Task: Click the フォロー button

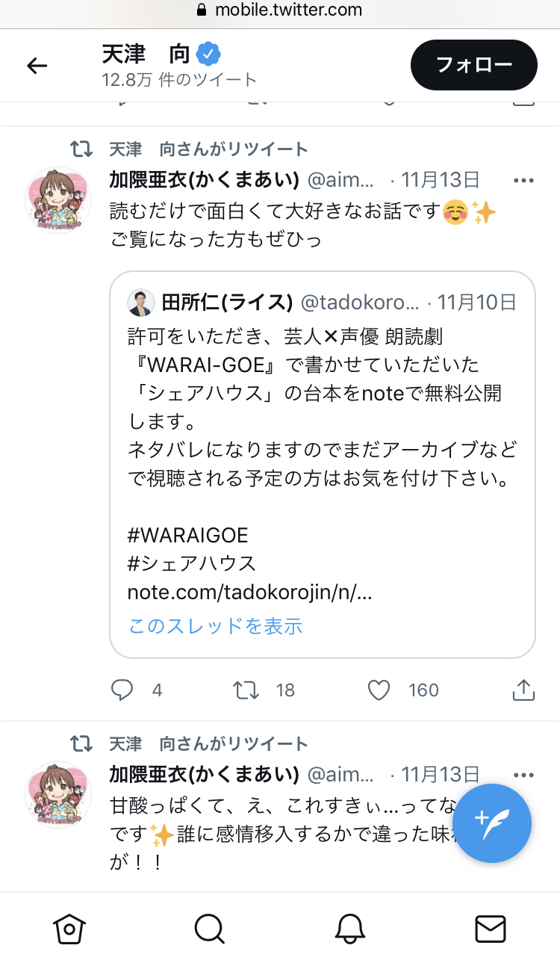Action: pos(474,65)
